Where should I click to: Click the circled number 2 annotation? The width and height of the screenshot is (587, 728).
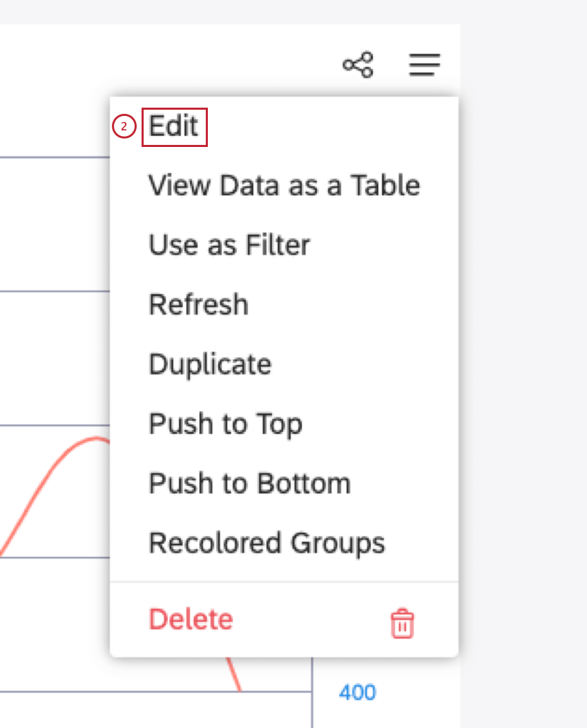(x=123, y=126)
